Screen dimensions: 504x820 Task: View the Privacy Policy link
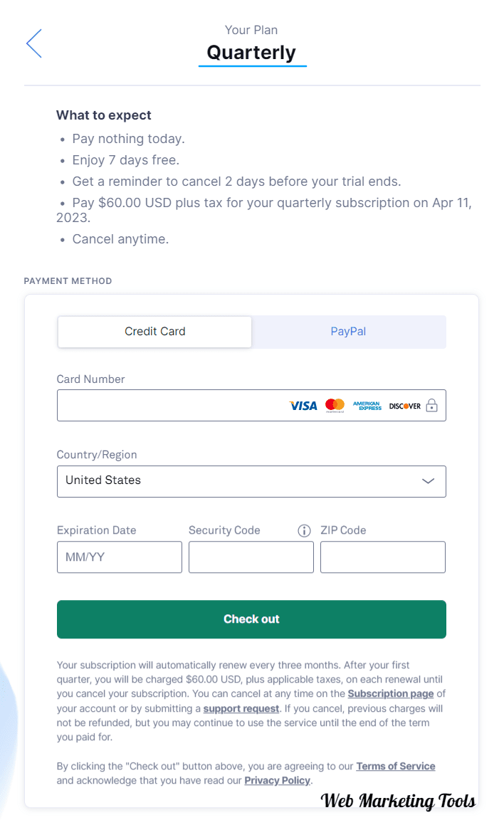point(277,780)
